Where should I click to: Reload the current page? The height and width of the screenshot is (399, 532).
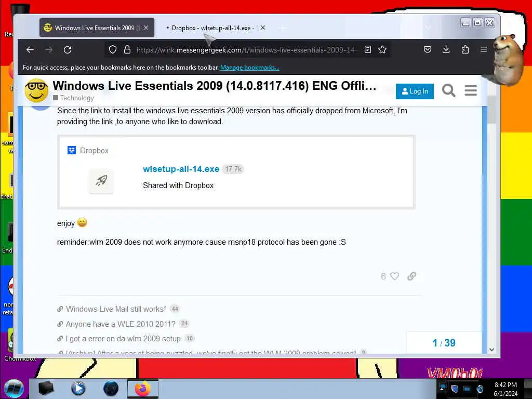(68, 50)
